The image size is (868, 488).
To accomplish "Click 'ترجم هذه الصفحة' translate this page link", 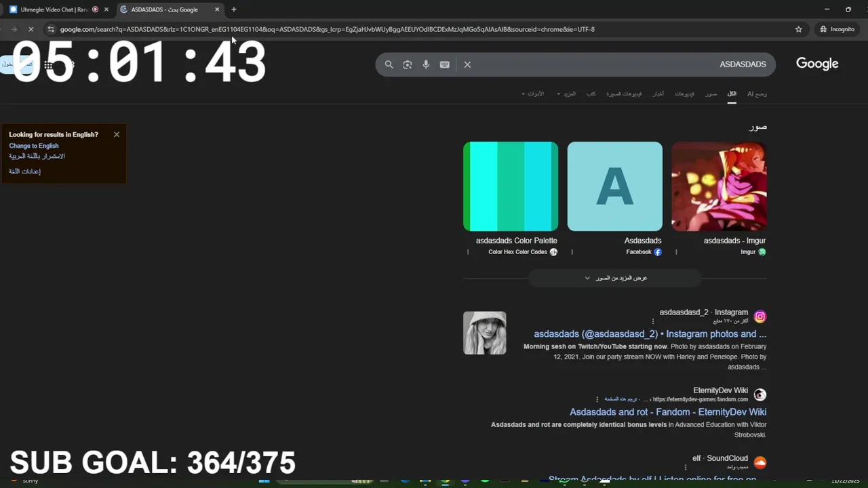I will tap(620, 399).
